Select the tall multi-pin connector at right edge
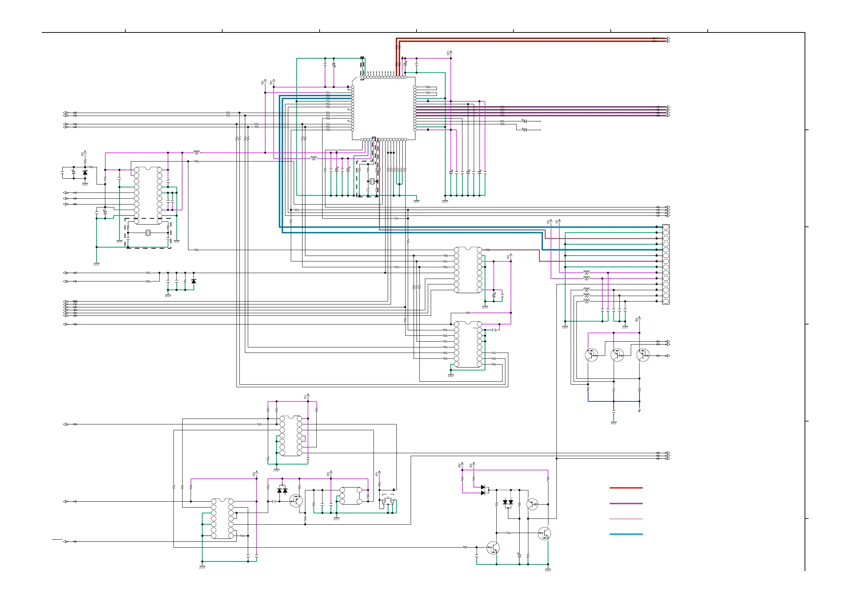This screenshot has width=868, height=614. (x=666, y=264)
